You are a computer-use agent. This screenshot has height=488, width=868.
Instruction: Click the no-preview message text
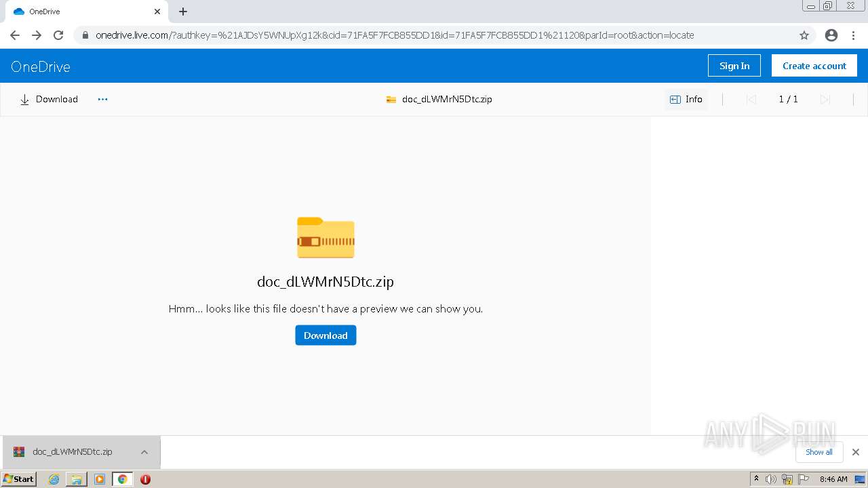click(325, 309)
